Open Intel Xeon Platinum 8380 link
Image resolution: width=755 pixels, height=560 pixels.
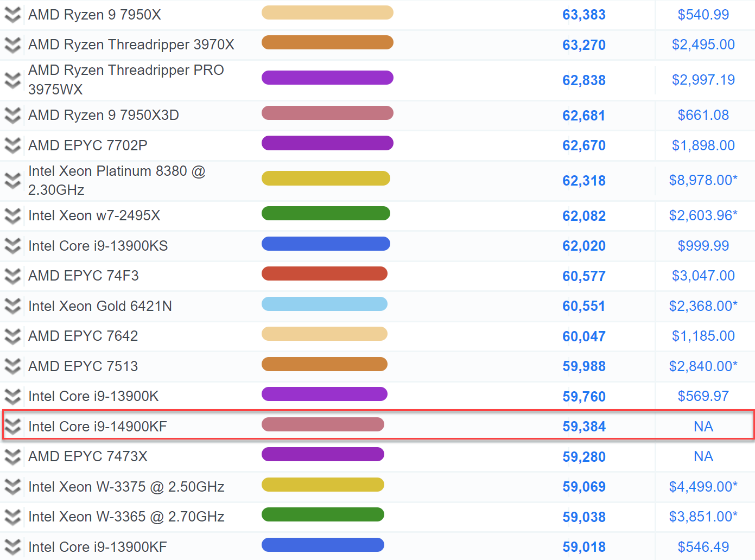[x=117, y=180]
